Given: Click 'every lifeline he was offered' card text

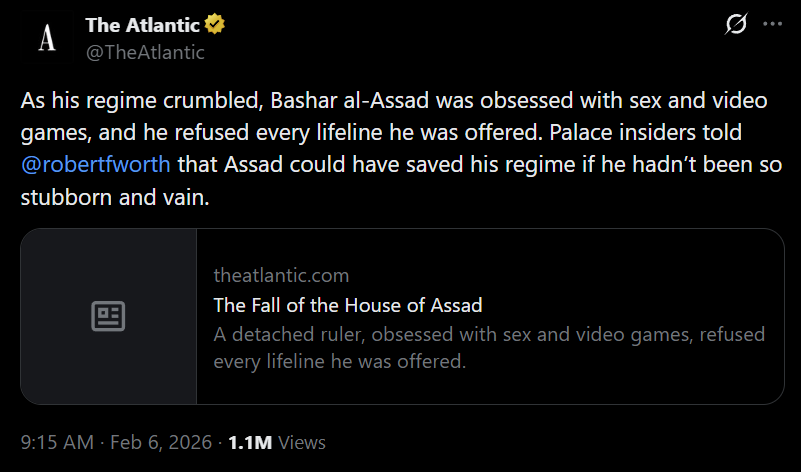Looking at the screenshot, I should (x=340, y=362).
